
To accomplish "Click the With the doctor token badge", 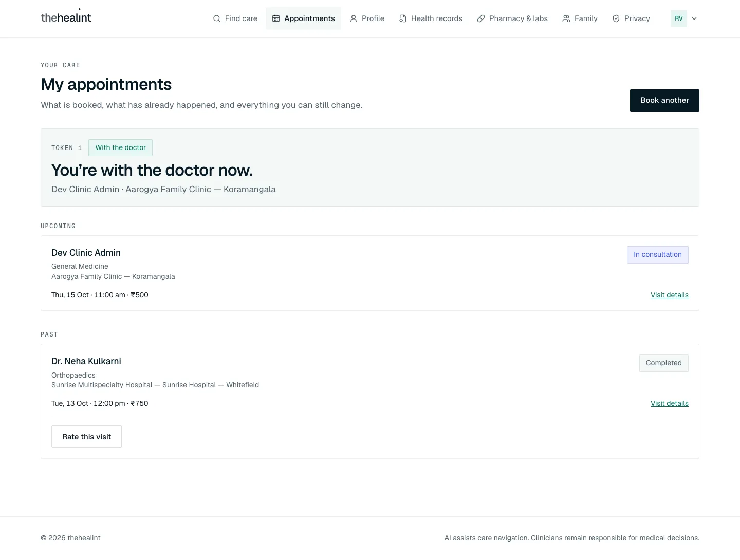I will click(x=120, y=148).
